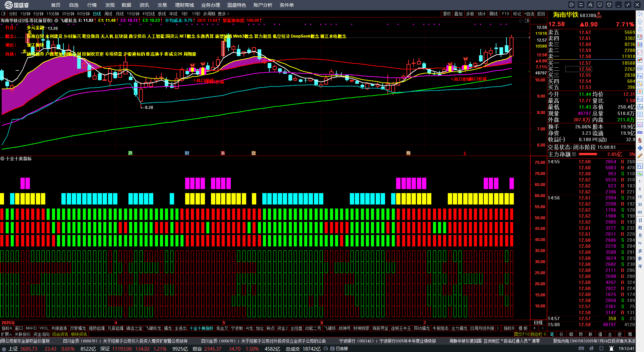
Task: Click the 国盛睿 logo
Action: pyautogui.click(x=17, y=5)
